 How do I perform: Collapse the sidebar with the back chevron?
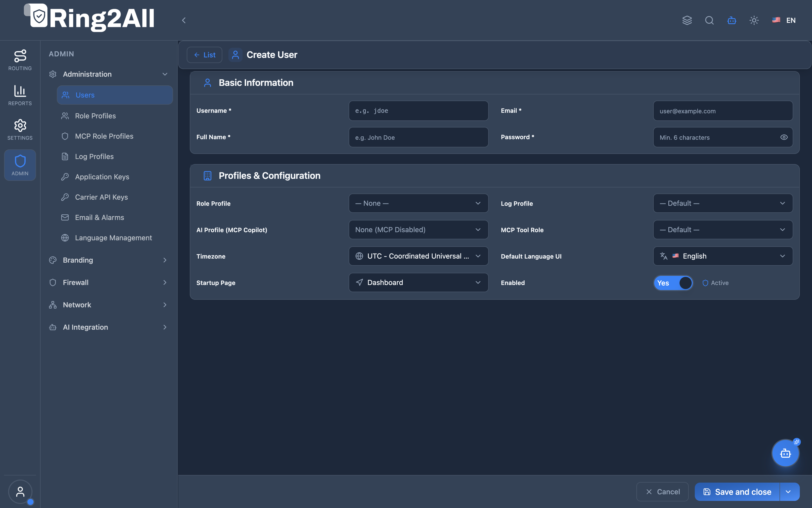click(x=183, y=20)
